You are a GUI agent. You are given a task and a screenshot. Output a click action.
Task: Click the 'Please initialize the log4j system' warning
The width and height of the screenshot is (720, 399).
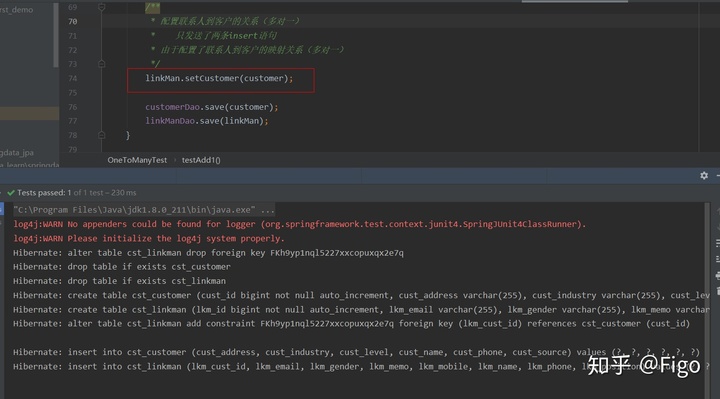[x=149, y=238]
